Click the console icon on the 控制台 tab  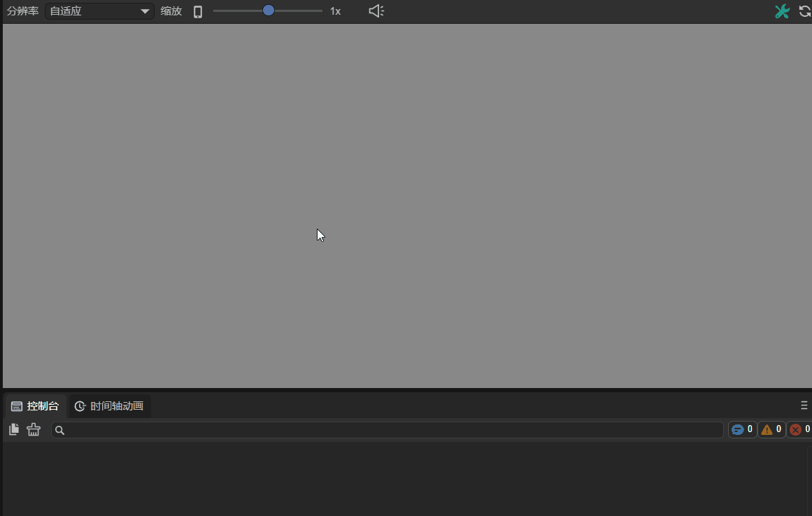pos(17,406)
